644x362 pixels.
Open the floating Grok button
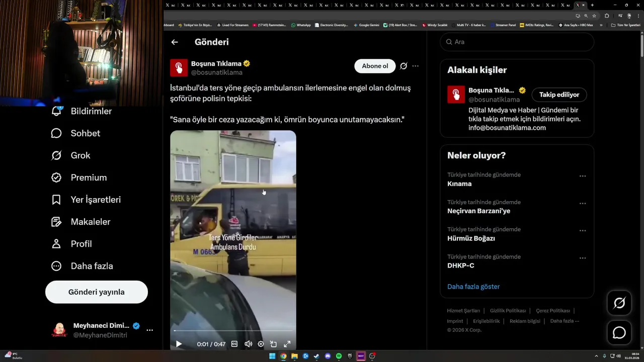click(619, 303)
